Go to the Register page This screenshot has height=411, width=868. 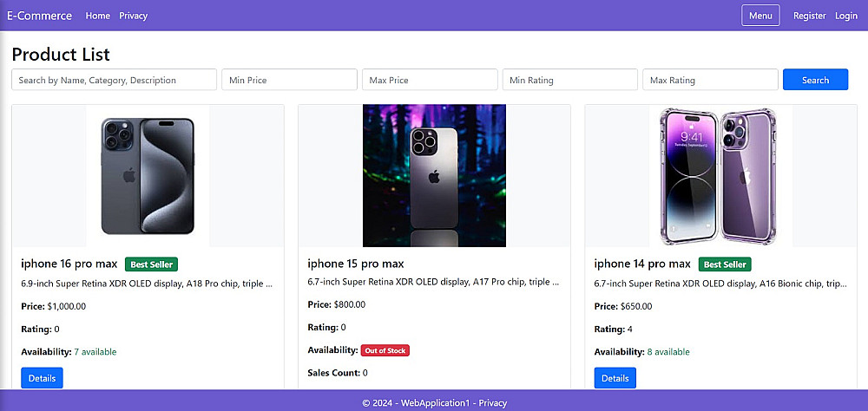(810, 16)
